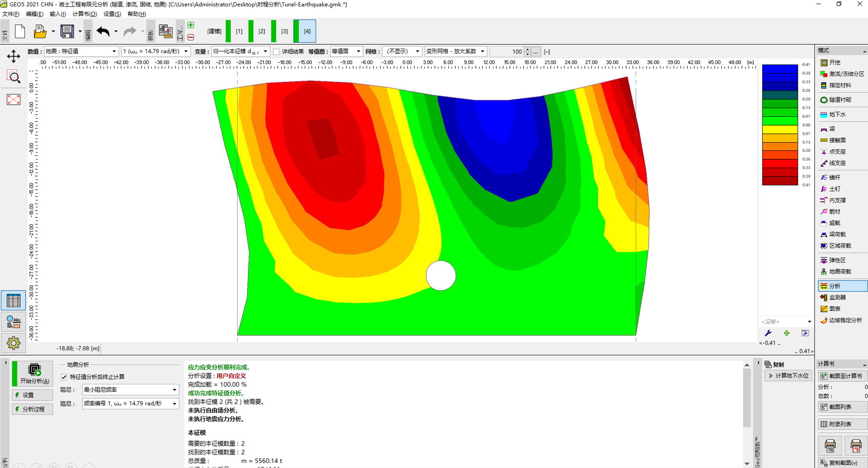The width and height of the screenshot is (868, 468).
Task: Switch to construction stage [2]
Action: tap(262, 31)
